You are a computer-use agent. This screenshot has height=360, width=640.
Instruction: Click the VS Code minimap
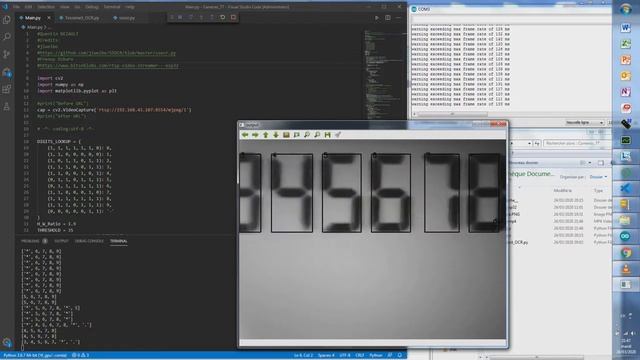384,73
